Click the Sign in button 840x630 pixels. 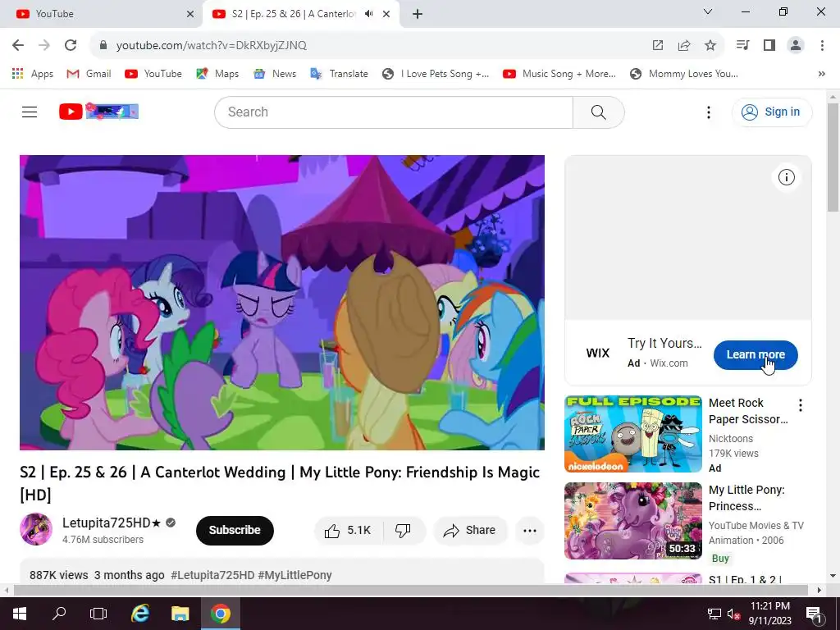771,112
